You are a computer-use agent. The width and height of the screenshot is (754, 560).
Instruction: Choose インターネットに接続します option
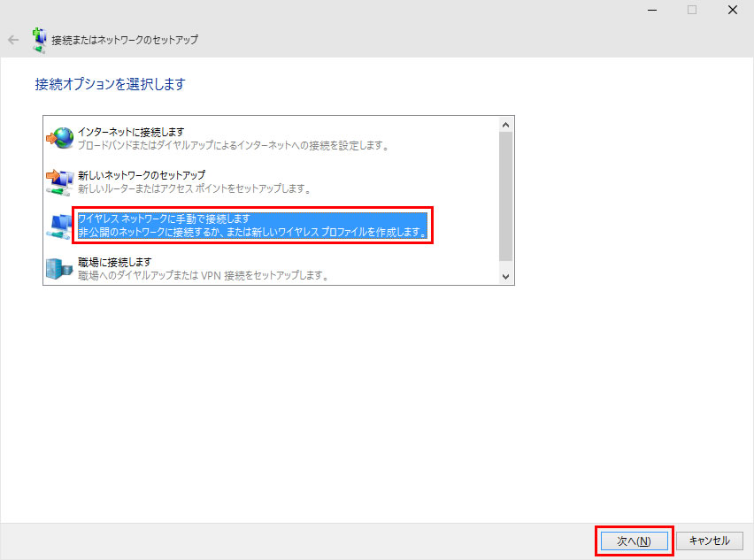(x=131, y=132)
